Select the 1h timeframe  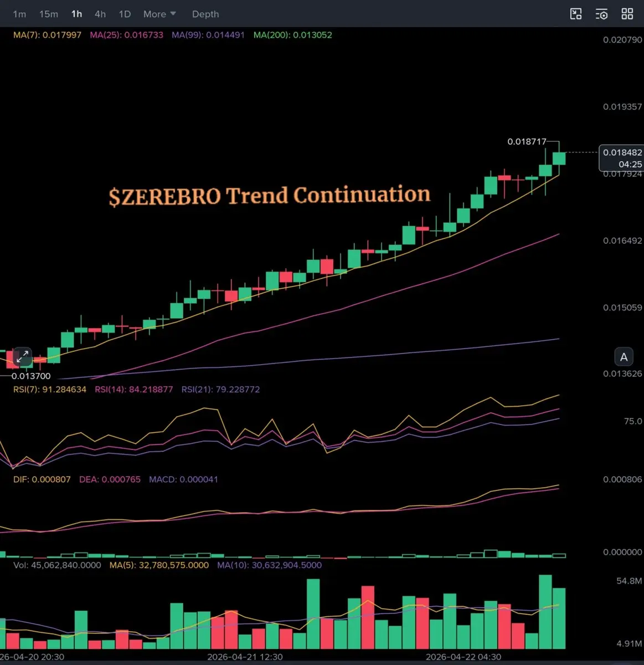[76, 14]
